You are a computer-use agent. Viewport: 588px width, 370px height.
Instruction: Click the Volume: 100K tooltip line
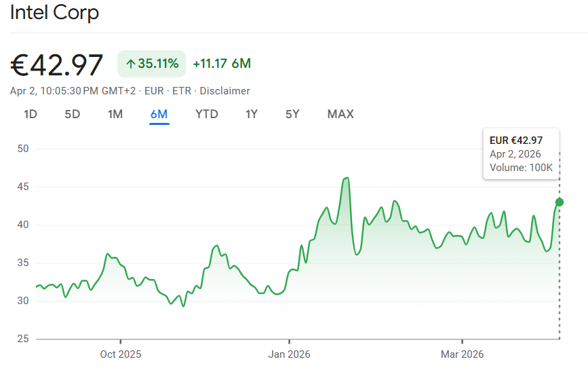pos(521,168)
